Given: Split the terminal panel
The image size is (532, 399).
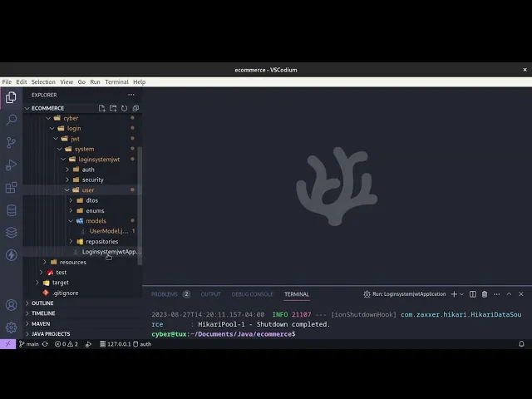Looking at the screenshot, I should coord(473,294).
